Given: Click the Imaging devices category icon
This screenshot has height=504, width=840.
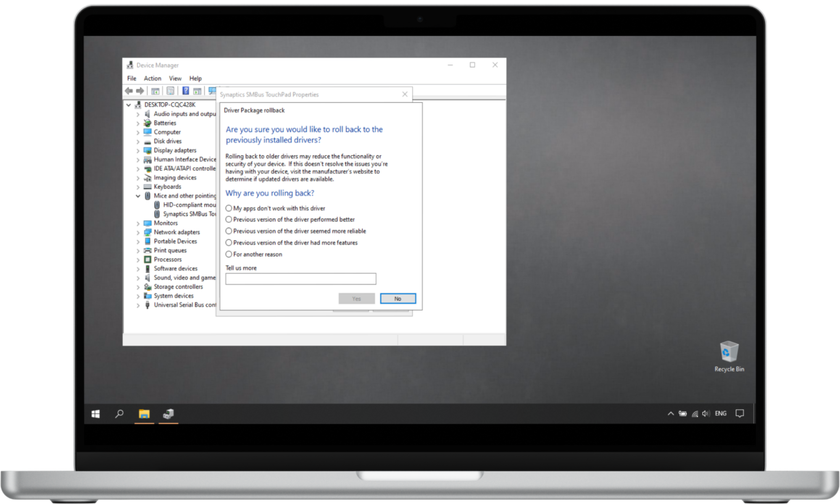Looking at the screenshot, I should tap(147, 178).
